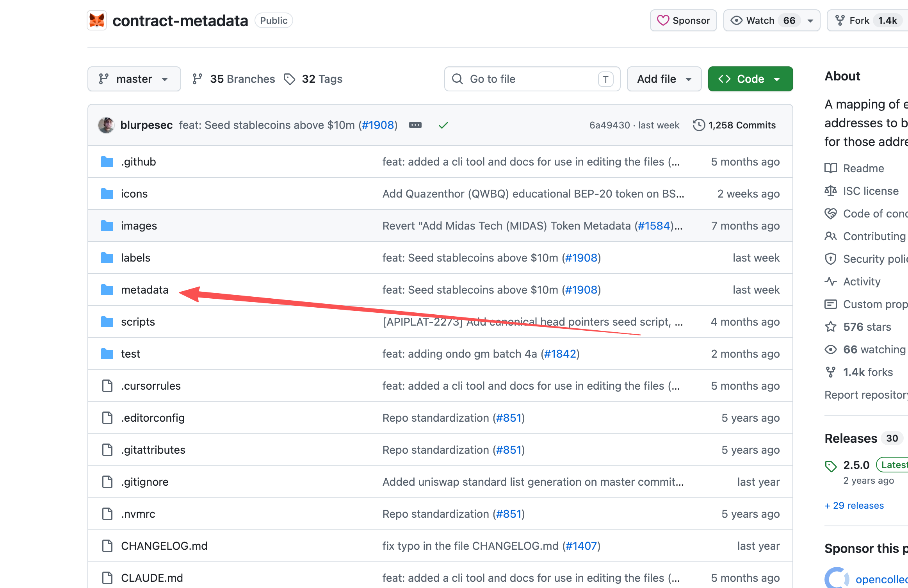Screen dimensions: 908x588
Task: Open the .cursorrules file
Action: 151,386
